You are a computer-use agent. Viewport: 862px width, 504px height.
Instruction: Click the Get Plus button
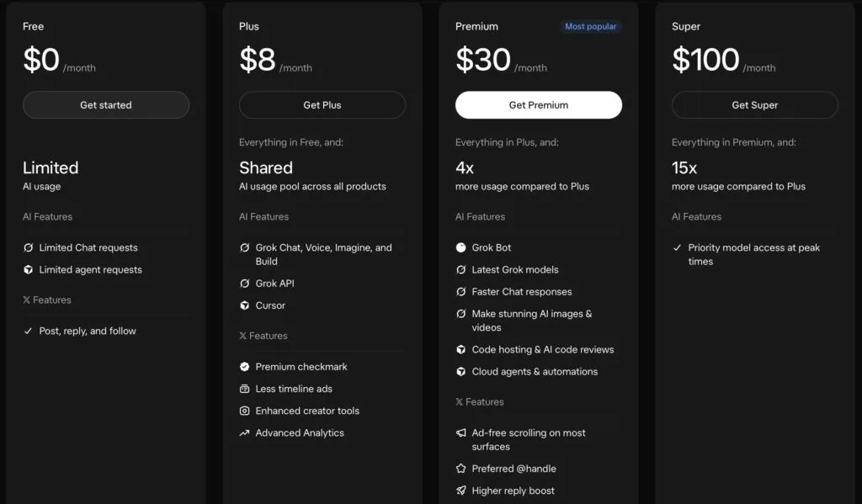pos(322,105)
